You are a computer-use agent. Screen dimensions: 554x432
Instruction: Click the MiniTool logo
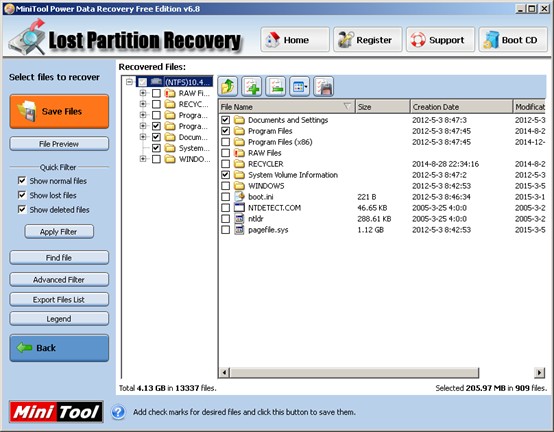pos(56,412)
